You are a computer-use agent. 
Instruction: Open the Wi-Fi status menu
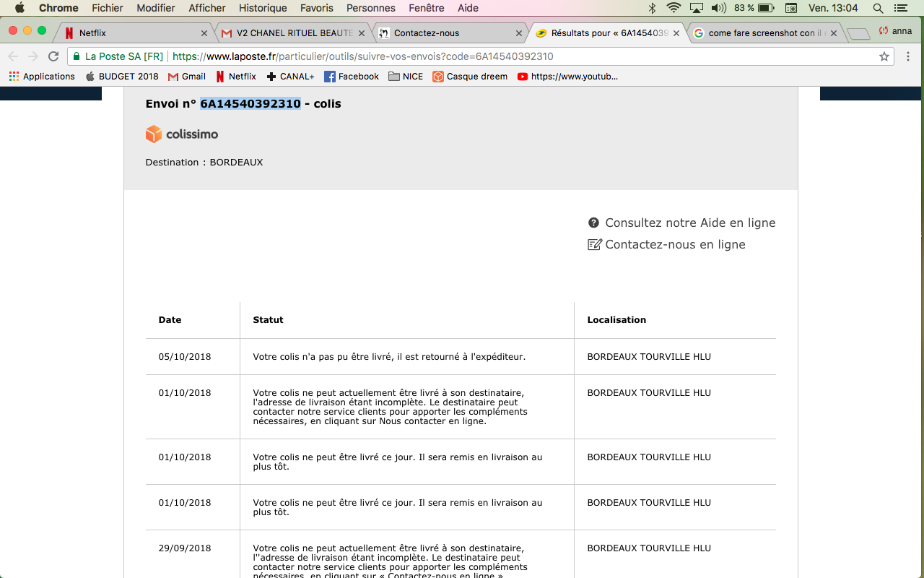(x=674, y=8)
